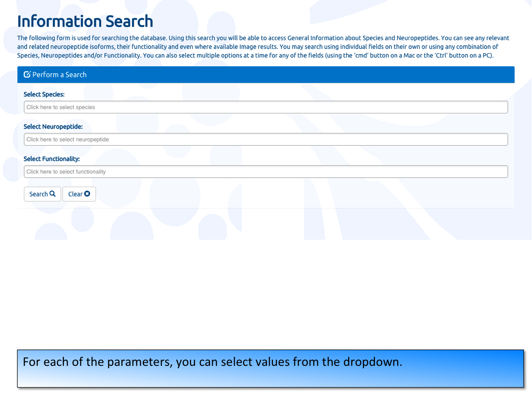Screen dimensions: 532x399
Task: Click the first sentence of the description paragraph
Action: (x=92, y=38)
